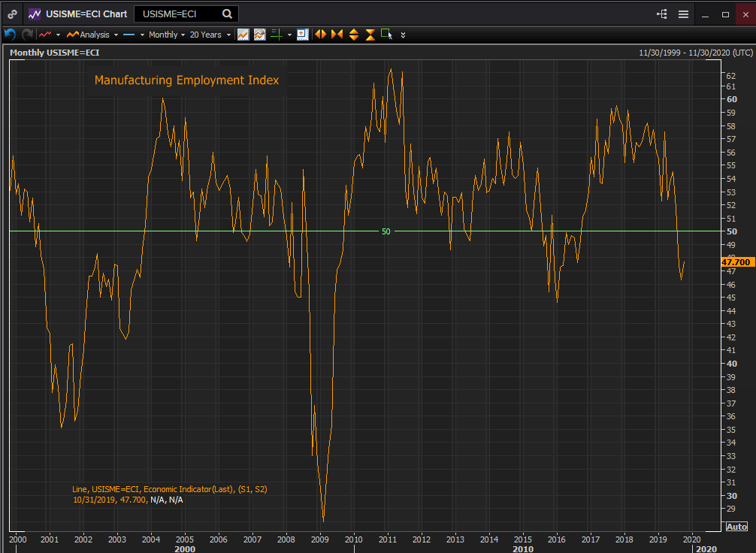Click the horizontal expand arrows icon
The image size is (756, 553).
[x=320, y=35]
